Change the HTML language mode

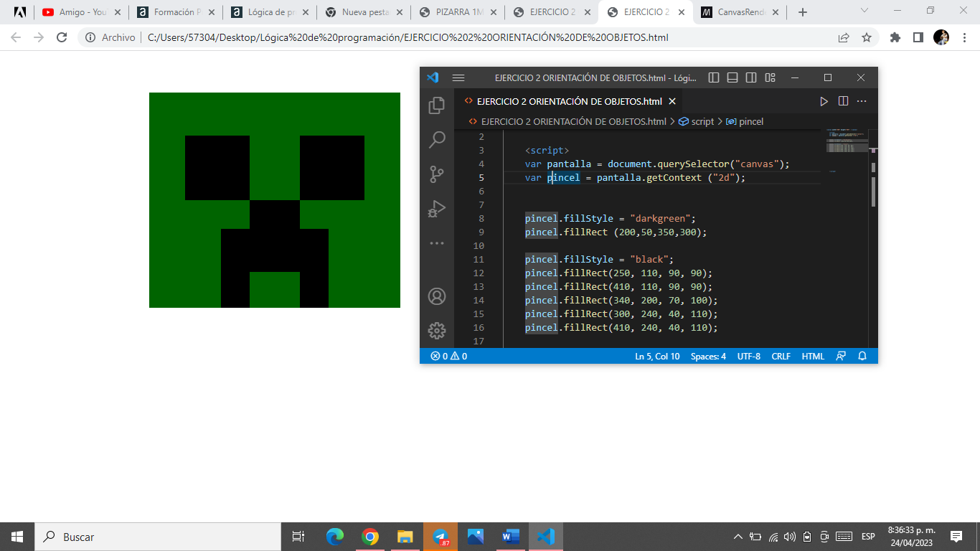pos(813,356)
